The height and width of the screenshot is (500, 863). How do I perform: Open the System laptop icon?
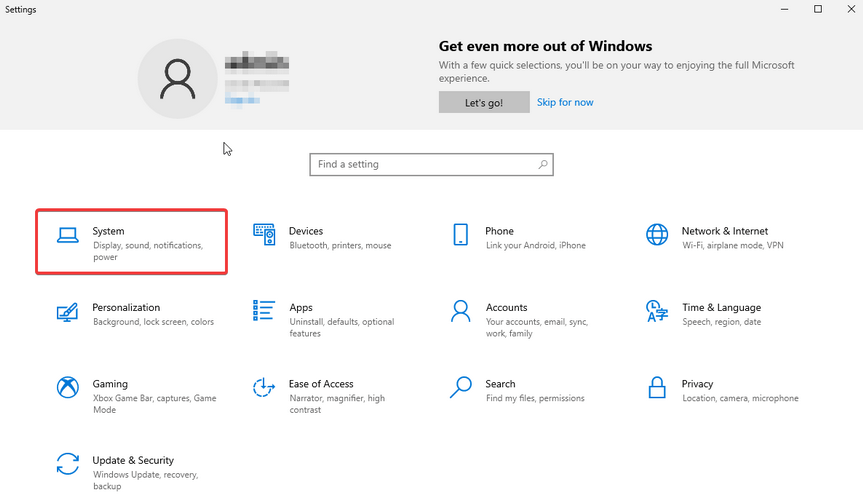pyautogui.click(x=67, y=236)
